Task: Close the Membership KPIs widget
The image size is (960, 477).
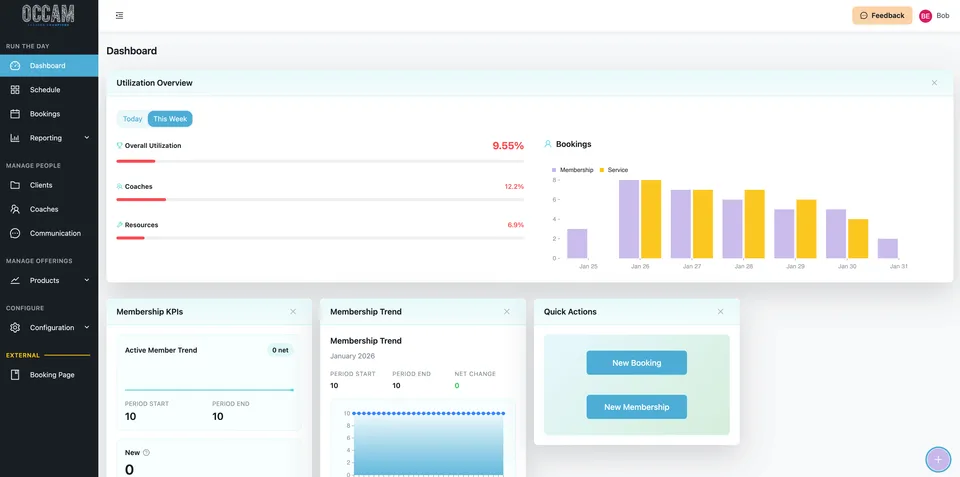Action: (293, 312)
